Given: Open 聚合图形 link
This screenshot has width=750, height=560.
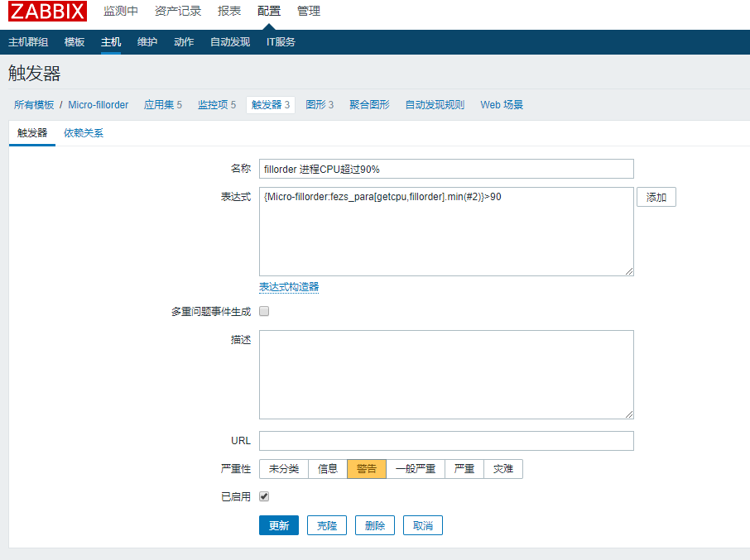Looking at the screenshot, I should point(369,105).
